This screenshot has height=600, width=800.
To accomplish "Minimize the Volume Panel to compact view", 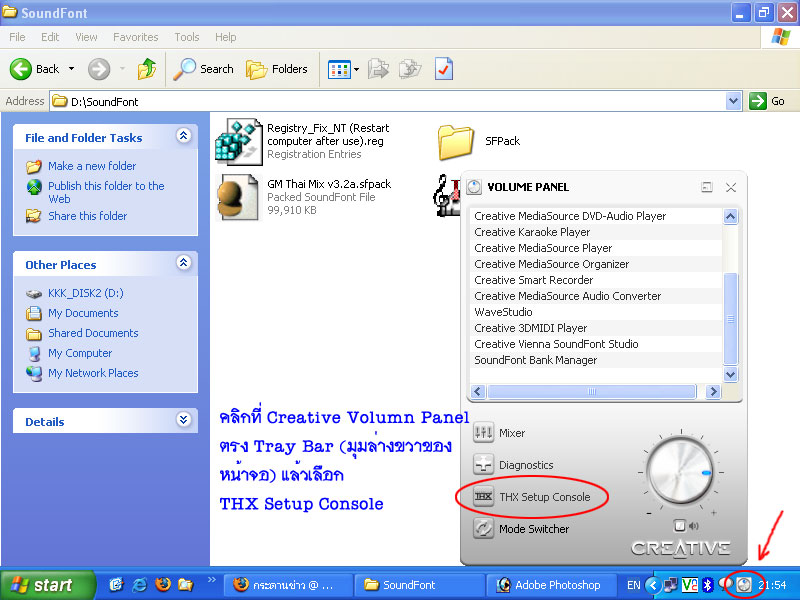I will 707,187.
